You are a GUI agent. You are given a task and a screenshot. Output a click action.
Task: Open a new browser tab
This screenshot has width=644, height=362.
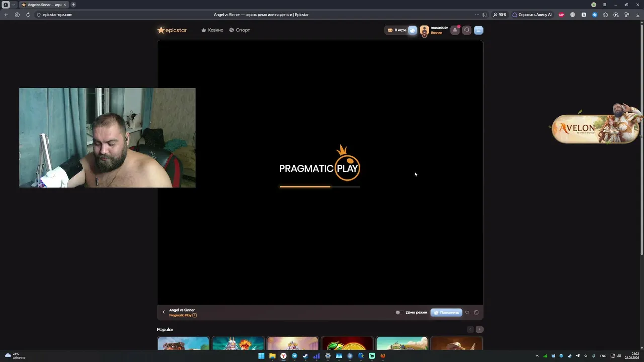click(x=73, y=5)
